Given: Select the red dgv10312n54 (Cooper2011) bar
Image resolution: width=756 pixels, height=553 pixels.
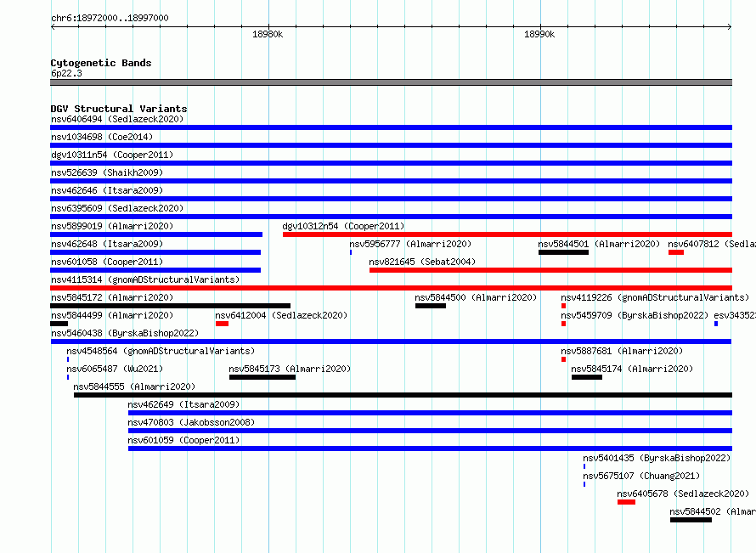Looking at the screenshot, I should coord(507,234).
